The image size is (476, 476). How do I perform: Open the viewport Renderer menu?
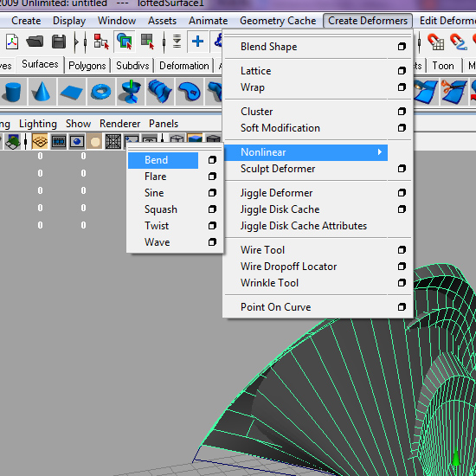click(x=120, y=124)
